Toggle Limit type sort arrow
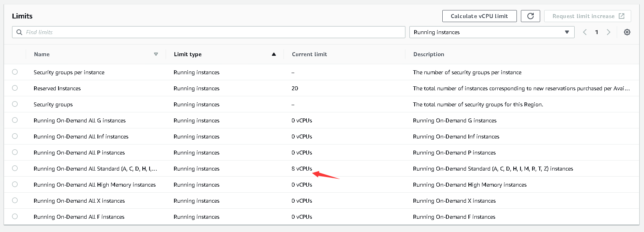The height and width of the screenshot is (232, 644). [x=274, y=54]
